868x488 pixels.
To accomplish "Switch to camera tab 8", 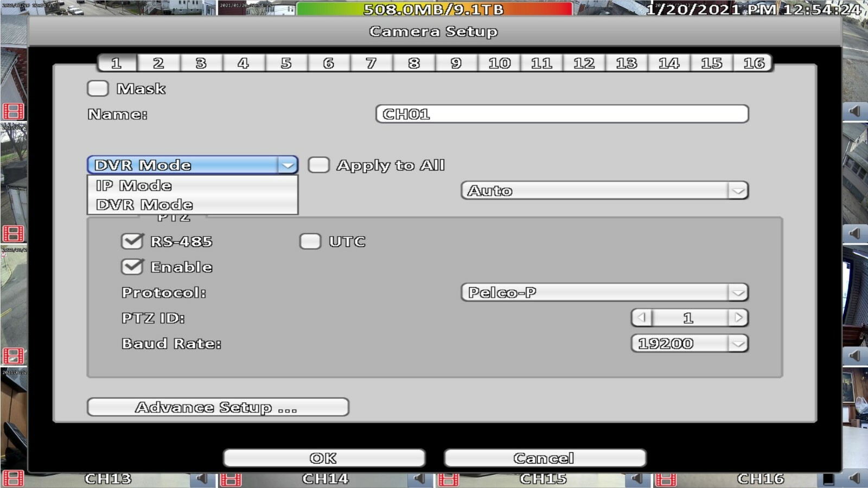I will click(x=414, y=63).
